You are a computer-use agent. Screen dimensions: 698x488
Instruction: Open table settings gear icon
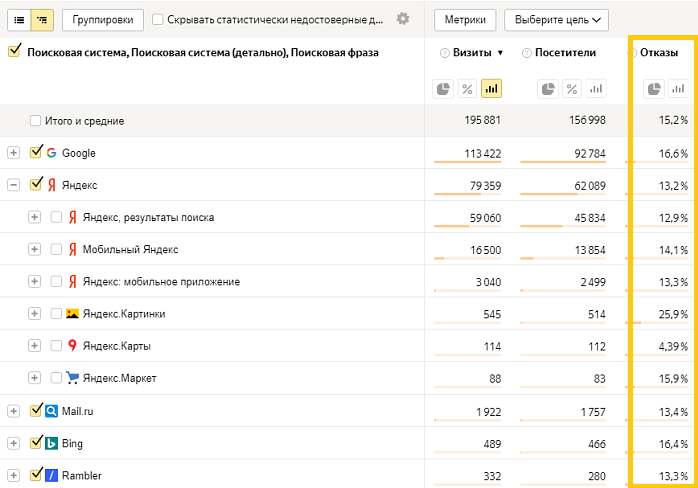pos(403,19)
